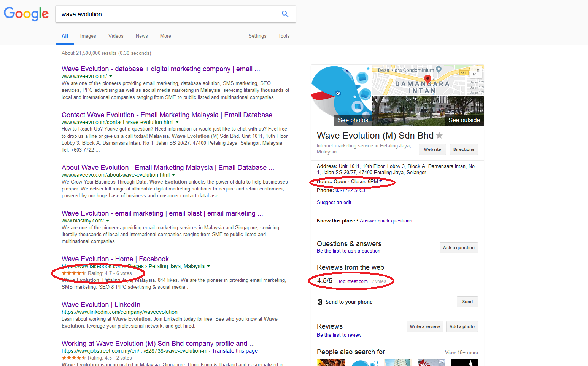Open Contact Wave Evolution result link
Screen dimensions: 588x366
coord(171,115)
